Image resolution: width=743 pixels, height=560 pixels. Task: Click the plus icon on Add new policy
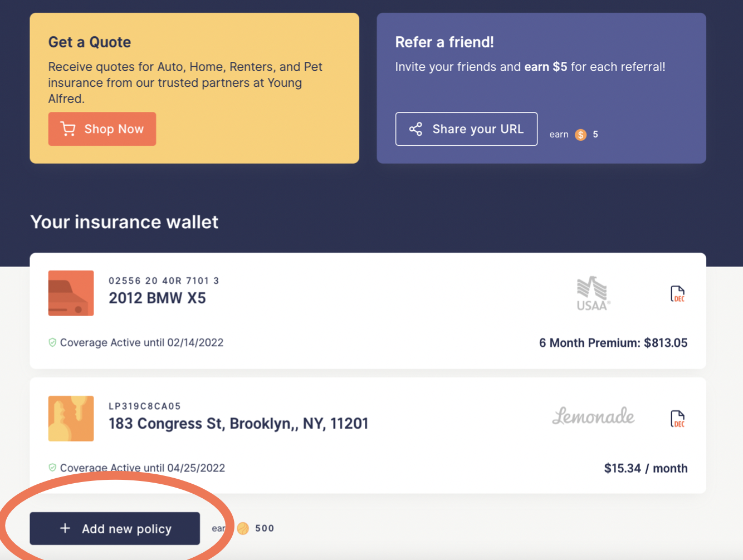point(65,528)
